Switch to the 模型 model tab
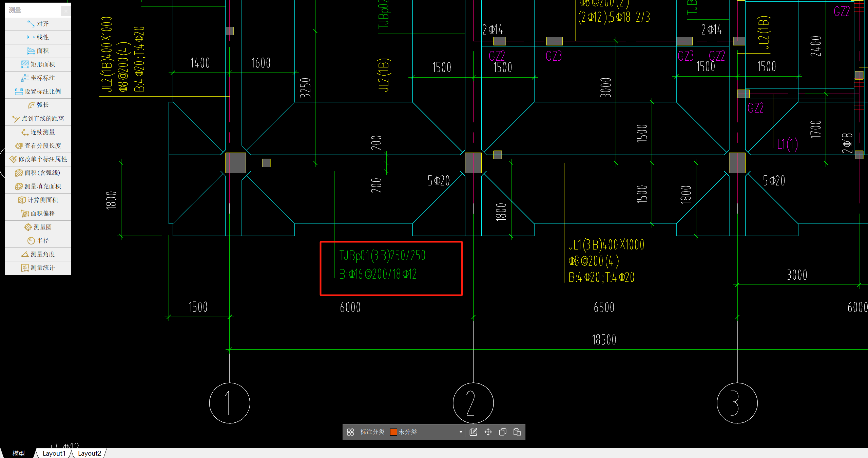 click(18, 453)
